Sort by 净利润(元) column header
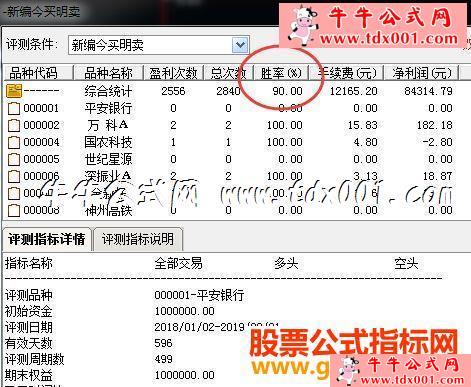 pos(421,73)
